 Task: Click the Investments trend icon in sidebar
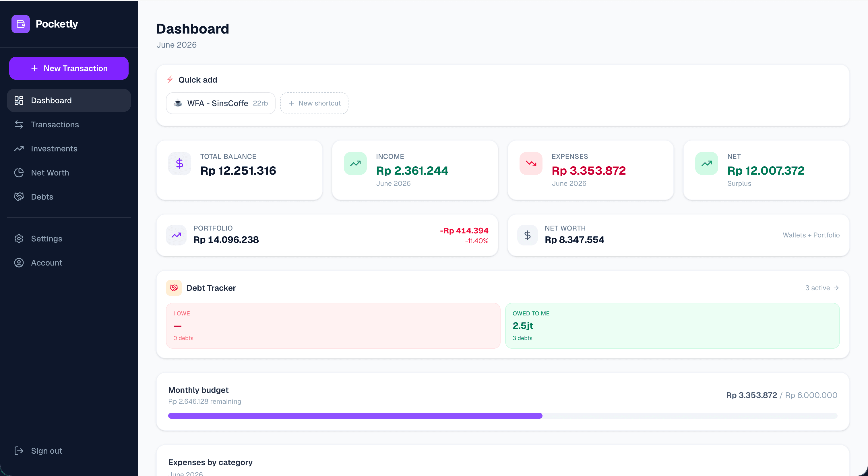pyautogui.click(x=19, y=149)
